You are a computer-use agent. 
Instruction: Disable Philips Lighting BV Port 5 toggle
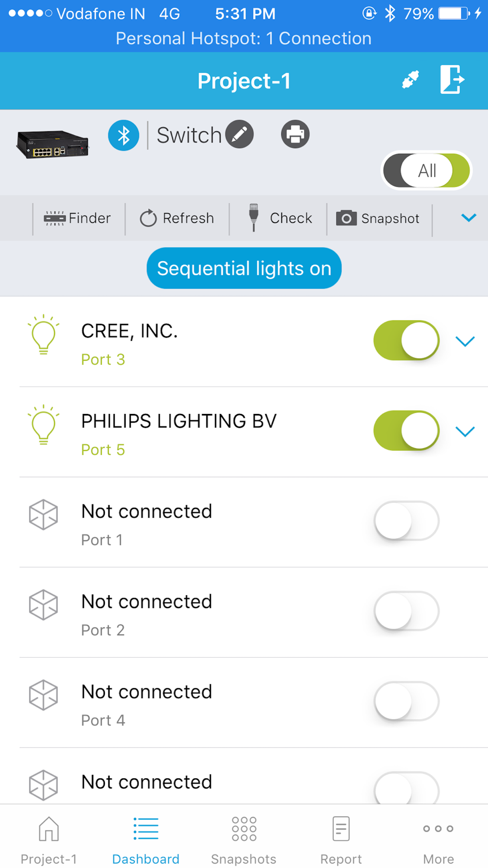406,431
